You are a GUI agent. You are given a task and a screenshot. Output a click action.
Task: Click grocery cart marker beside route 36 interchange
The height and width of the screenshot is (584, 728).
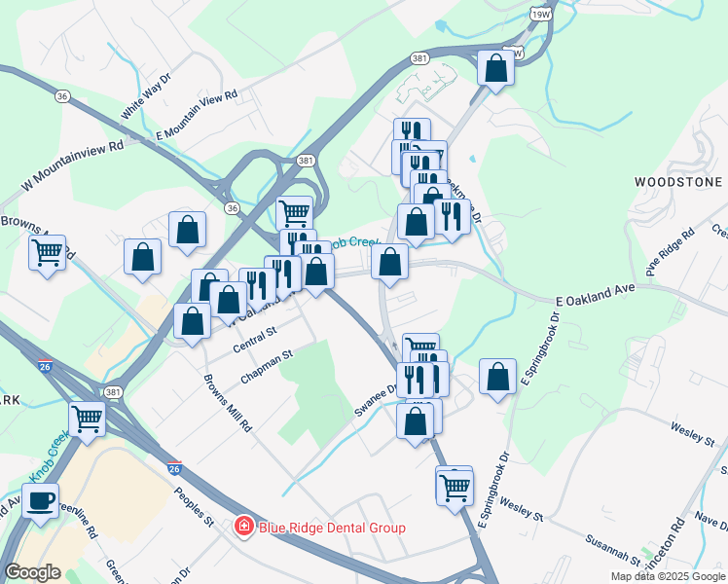pos(294,212)
